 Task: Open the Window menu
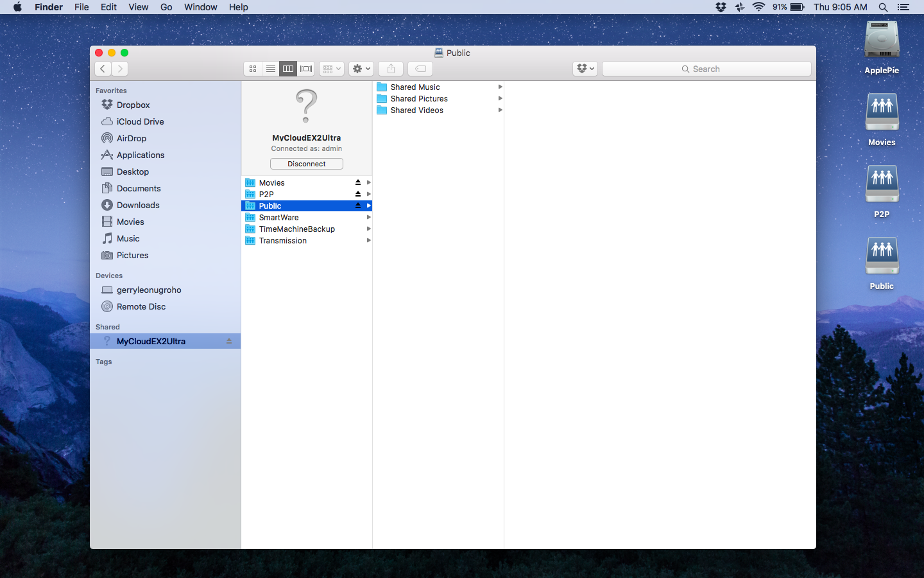201,7
